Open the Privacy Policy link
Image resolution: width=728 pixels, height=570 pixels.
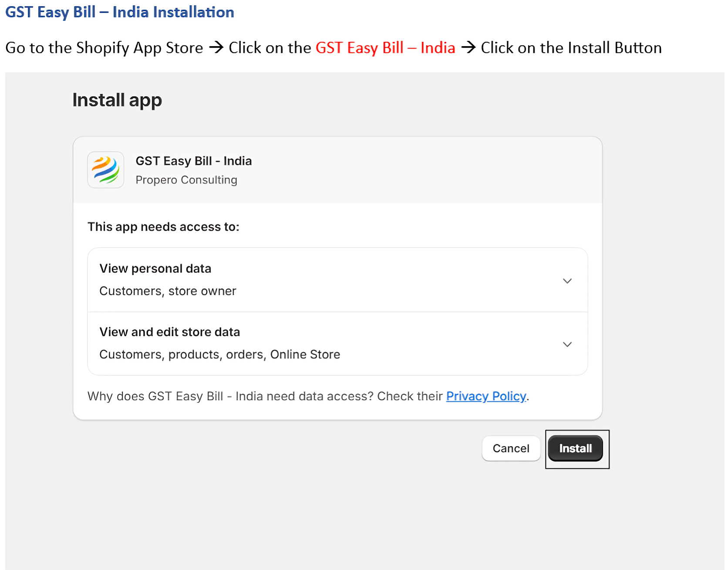[486, 396]
